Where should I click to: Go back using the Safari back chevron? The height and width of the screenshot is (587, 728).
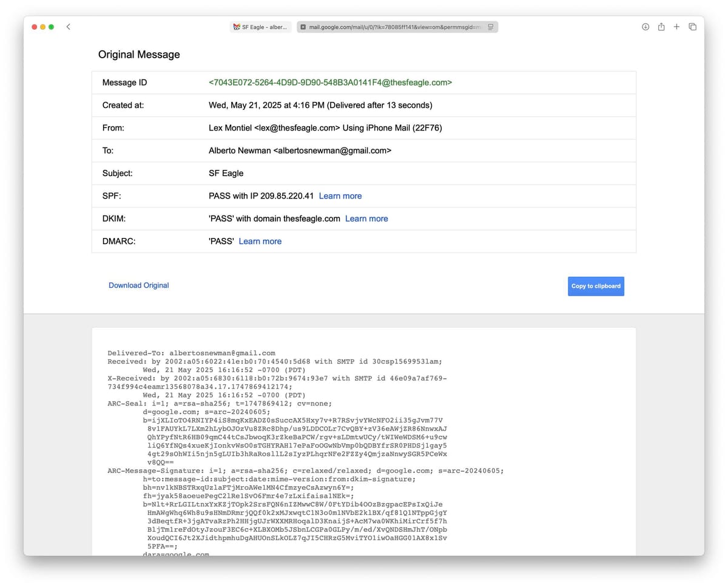tap(68, 27)
